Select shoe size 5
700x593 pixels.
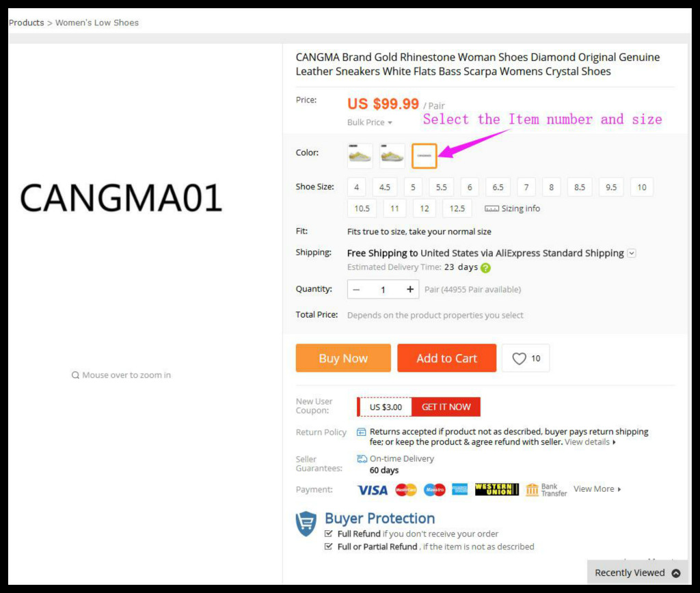click(x=413, y=187)
